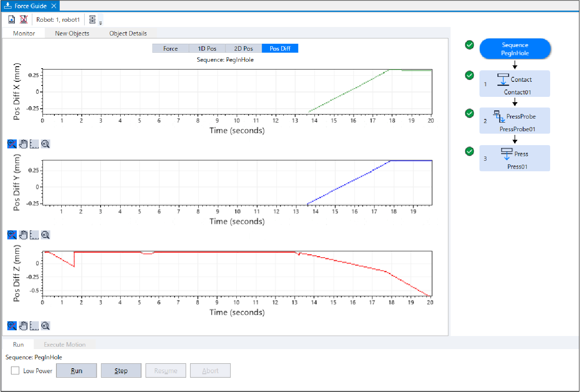Click axis scale icon under Pos Diff Z graph
Image resolution: width=580 pixels, height=392 pixels.
(34, 326)
